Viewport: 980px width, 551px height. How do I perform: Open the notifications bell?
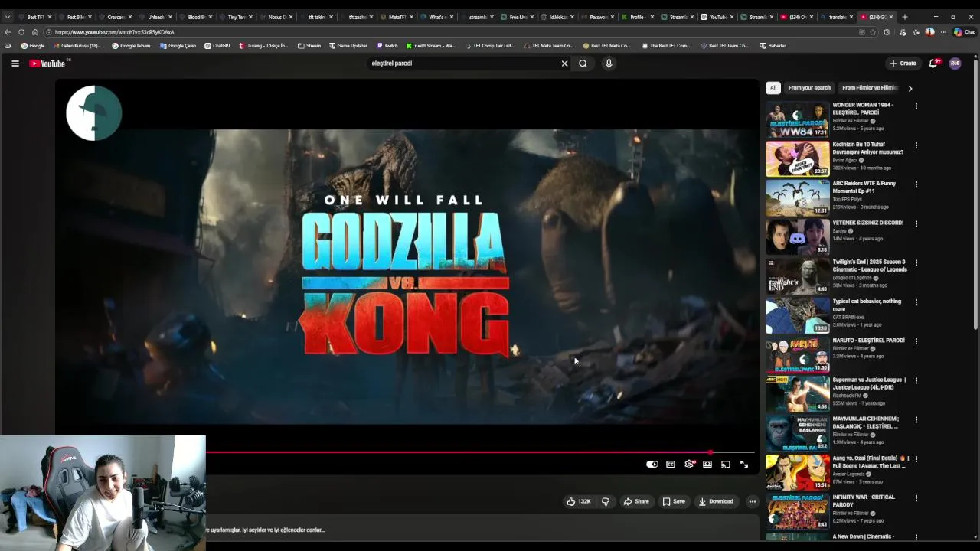[933, 64]
